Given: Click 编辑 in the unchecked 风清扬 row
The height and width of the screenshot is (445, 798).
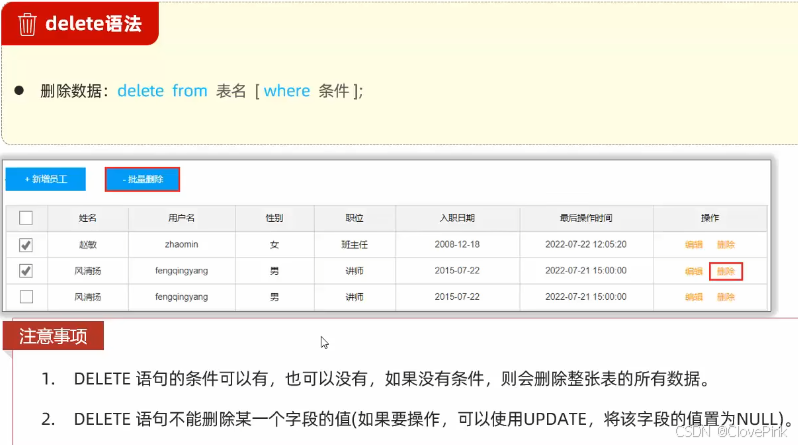Looking at the screenshot, I should [x=694, y=297].
